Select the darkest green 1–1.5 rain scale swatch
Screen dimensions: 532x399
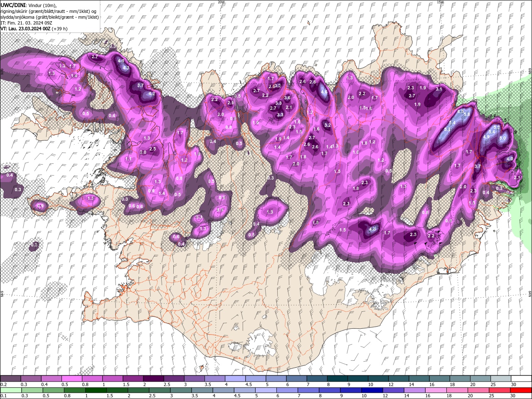click(x=96, y=390)
